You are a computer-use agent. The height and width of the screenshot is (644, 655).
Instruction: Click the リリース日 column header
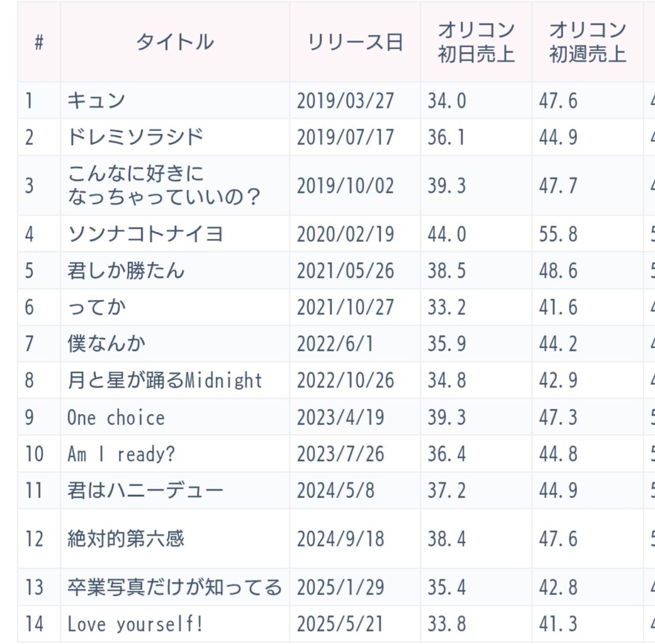coord(355,42)
